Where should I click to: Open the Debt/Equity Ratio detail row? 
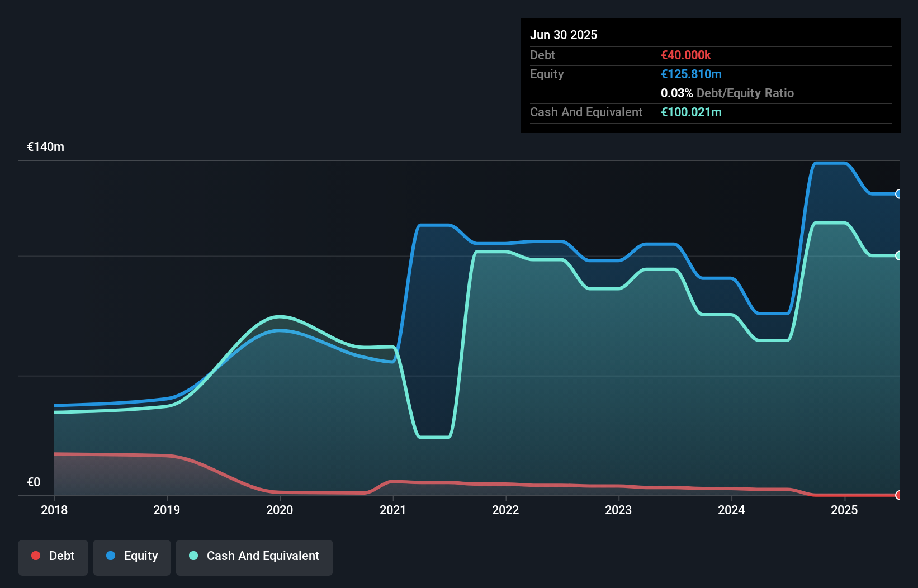(727, 93)
